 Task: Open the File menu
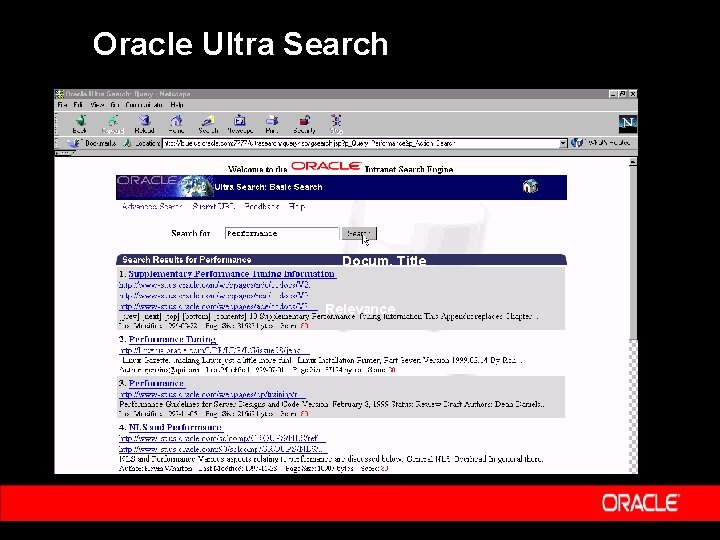pyautogui.click(x=62, y=105)
